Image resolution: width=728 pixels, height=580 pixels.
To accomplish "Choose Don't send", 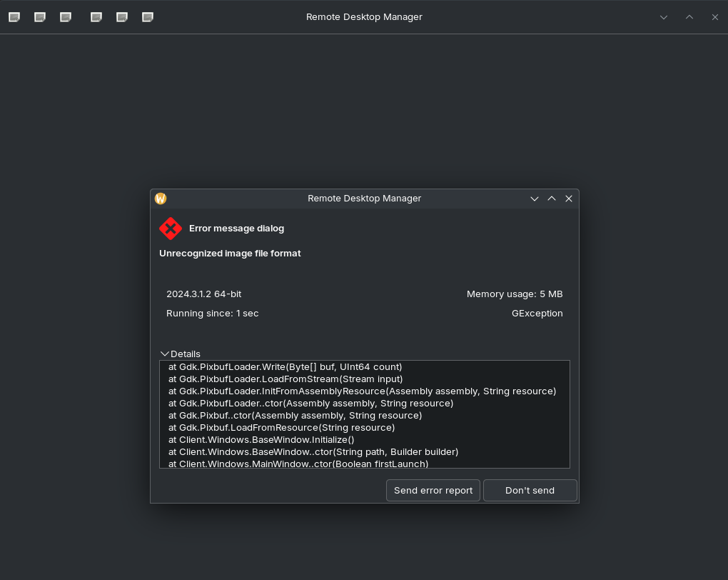I will pyautogui.click(x=530, y=490).
